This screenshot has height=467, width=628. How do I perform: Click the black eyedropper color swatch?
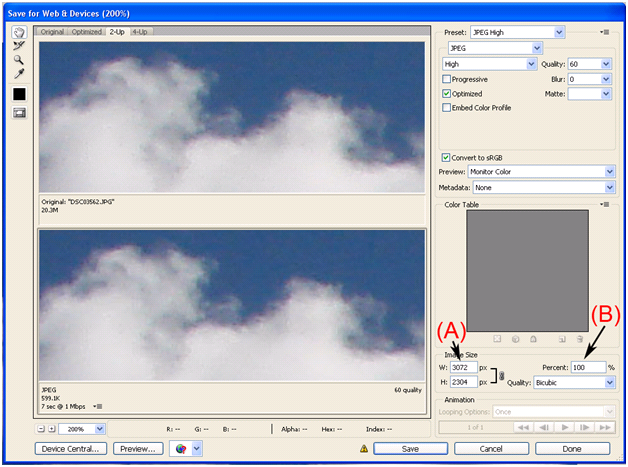[19, 94]
